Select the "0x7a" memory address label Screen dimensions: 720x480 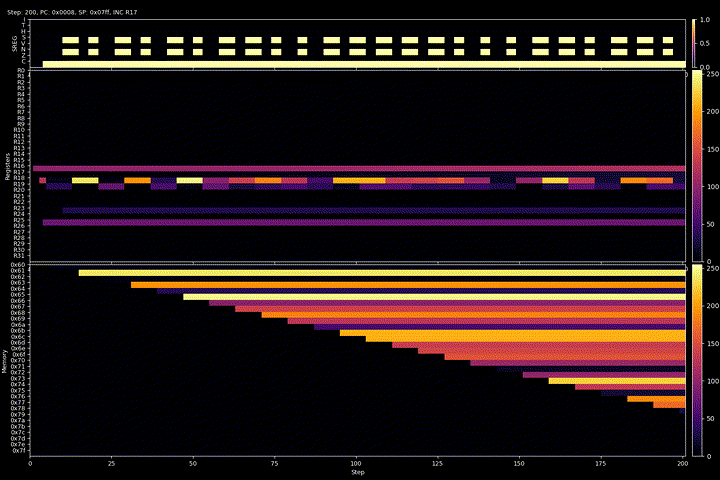coord(18,420)
